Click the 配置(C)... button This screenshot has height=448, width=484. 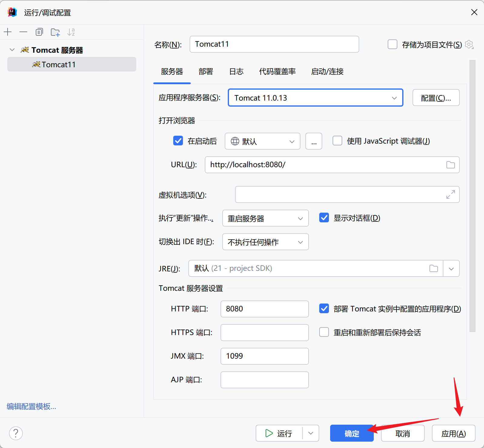(436, 98)
